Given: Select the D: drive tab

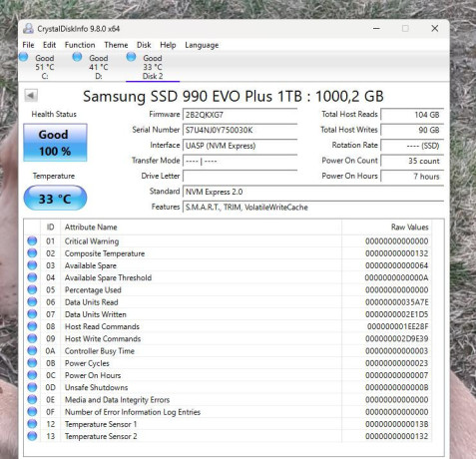Looking at the screenshot, I should click(99, 67).
